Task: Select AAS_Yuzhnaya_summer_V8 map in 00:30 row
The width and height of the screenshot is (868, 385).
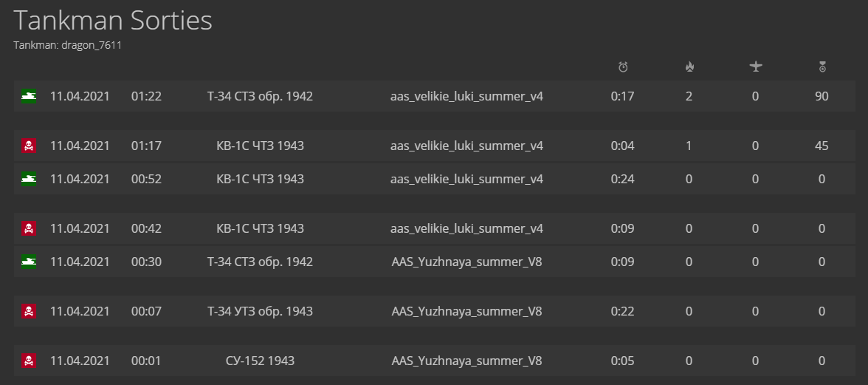Action: [x=466, y=262]
